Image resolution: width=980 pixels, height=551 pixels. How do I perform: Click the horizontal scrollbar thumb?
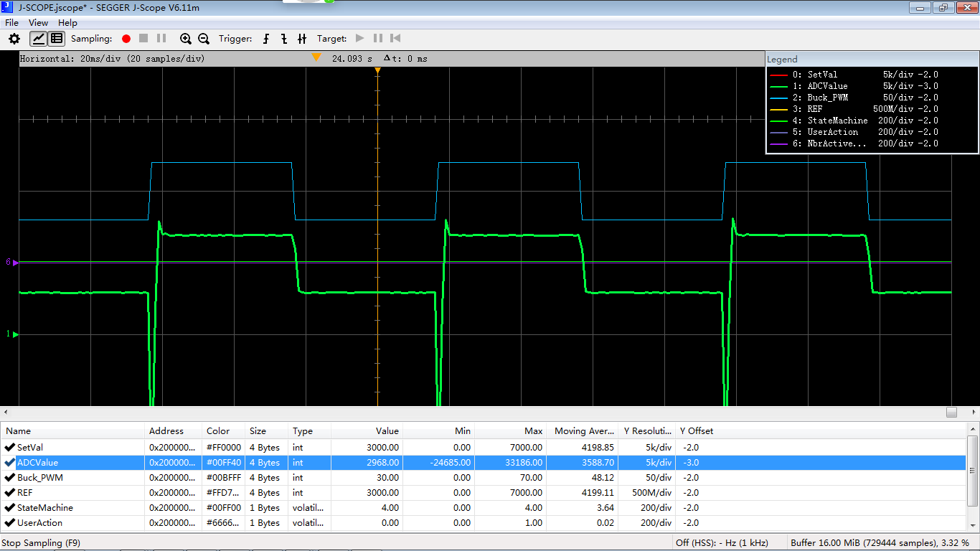pyautogui.click(x=951, y=412)
